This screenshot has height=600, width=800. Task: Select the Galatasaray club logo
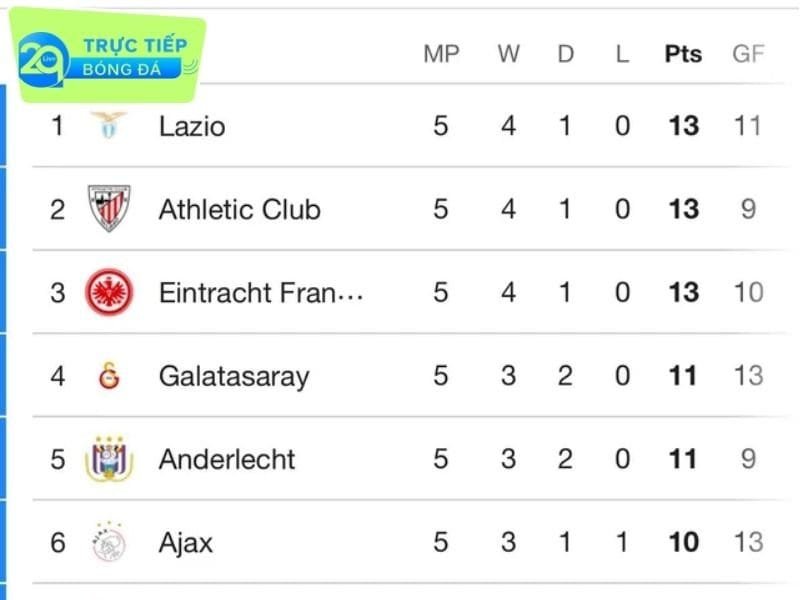(x=109, y=376)
